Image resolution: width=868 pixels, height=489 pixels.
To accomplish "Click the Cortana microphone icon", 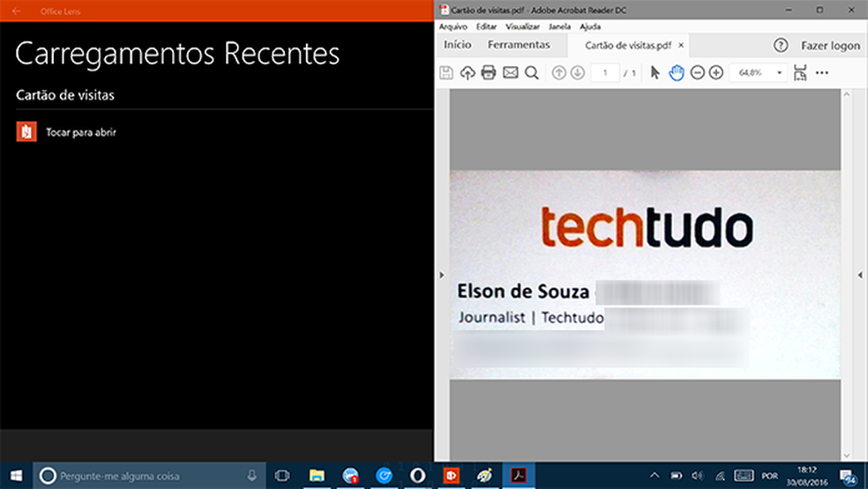I will click(x=252, y=475).
